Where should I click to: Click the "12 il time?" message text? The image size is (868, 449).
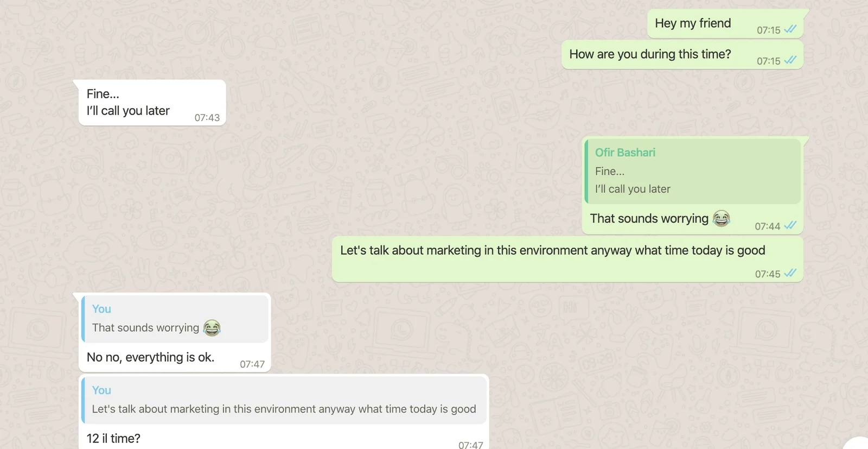pos(113,439)
